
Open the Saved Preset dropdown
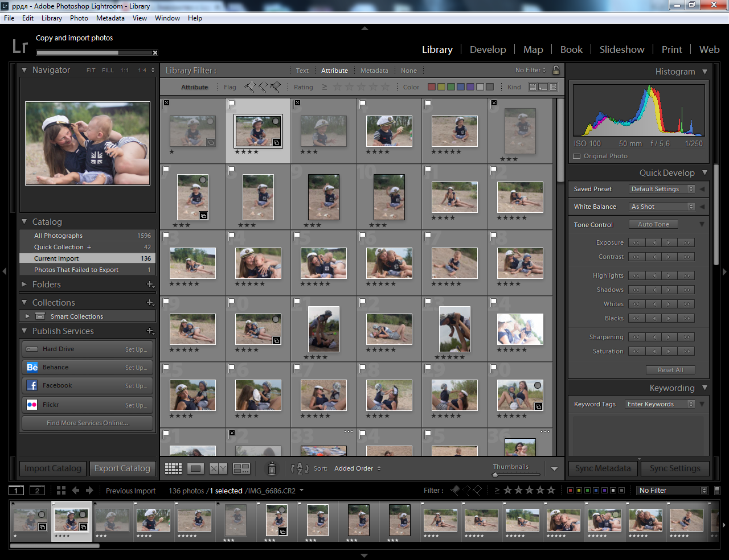[x=662, y=189]
